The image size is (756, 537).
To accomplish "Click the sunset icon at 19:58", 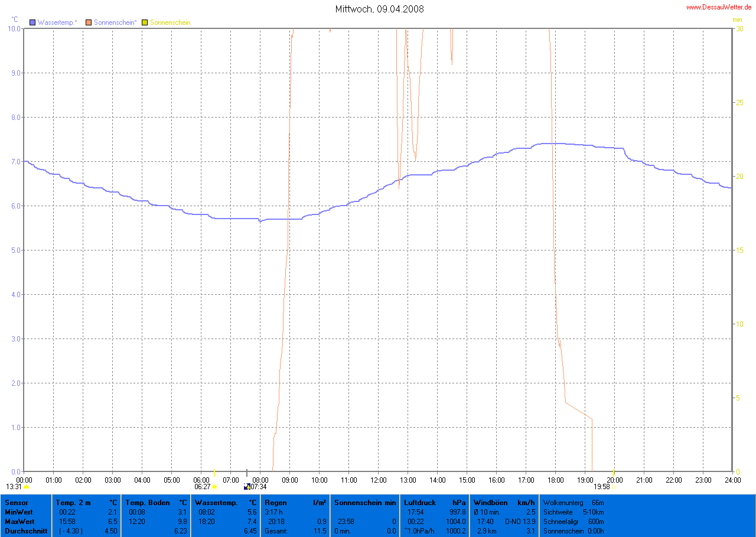I will coord(613,487).
